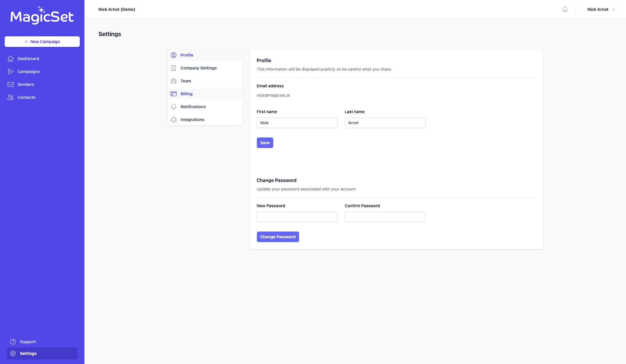Click the Change Password button
Screen dimensions: 626x364
pos(278,237)
